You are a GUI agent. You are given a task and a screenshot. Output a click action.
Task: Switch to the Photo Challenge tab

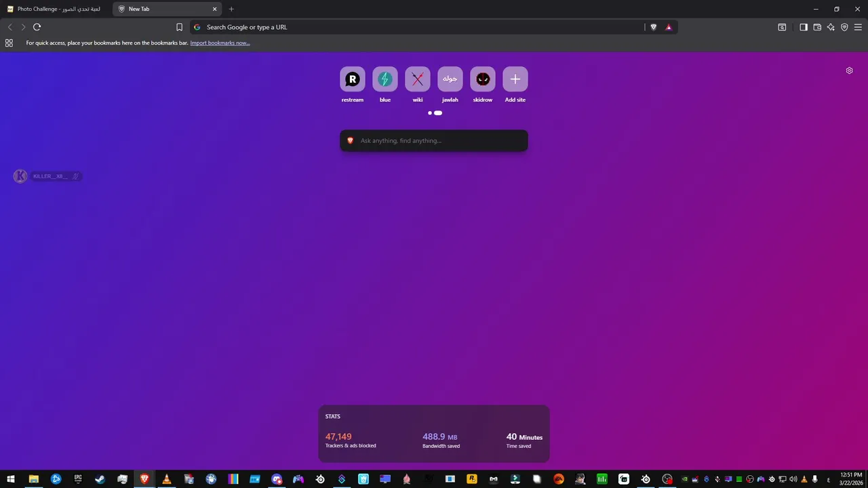pos(56,9)
